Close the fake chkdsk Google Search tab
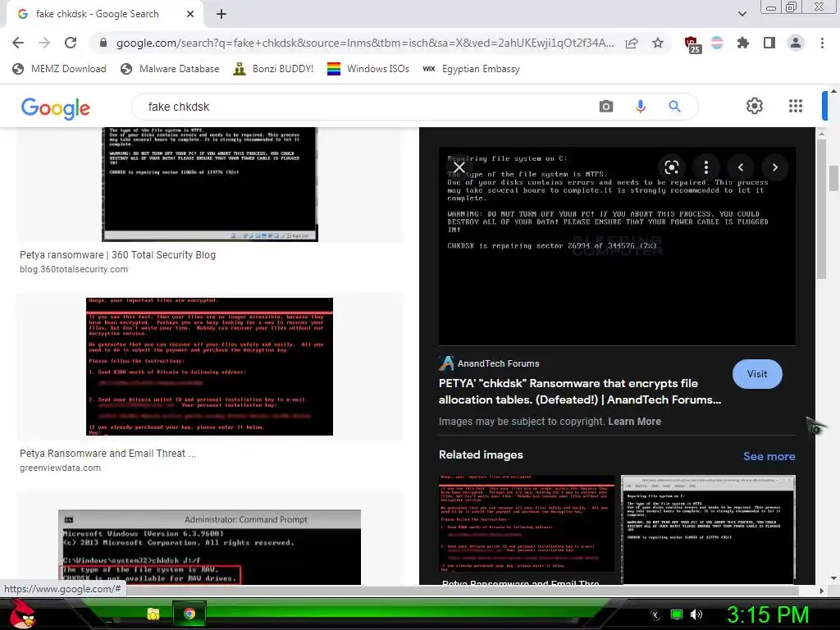Screen dimensions: 840x630 point(190,14)
